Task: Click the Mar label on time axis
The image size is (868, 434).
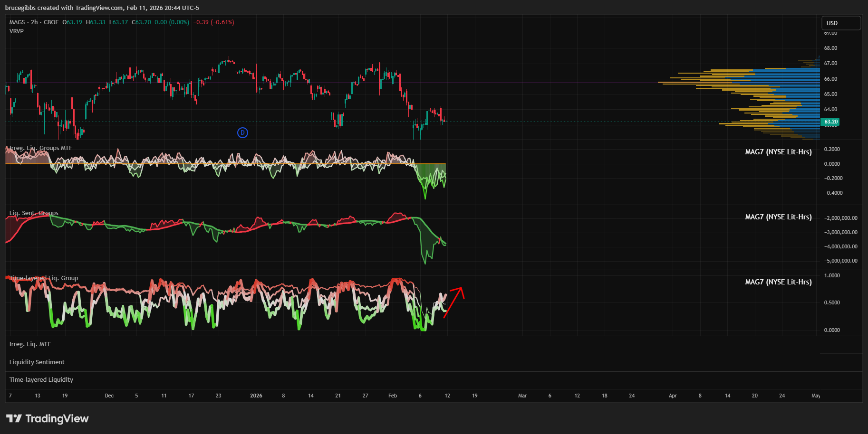Action: [x=522, y=396]
